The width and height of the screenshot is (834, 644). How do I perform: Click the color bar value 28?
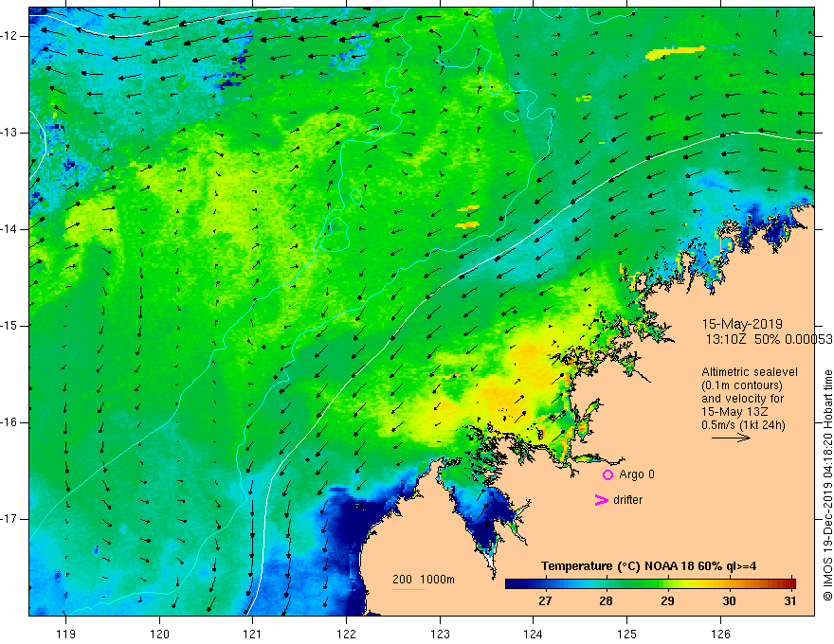click(x=606, y=601)
